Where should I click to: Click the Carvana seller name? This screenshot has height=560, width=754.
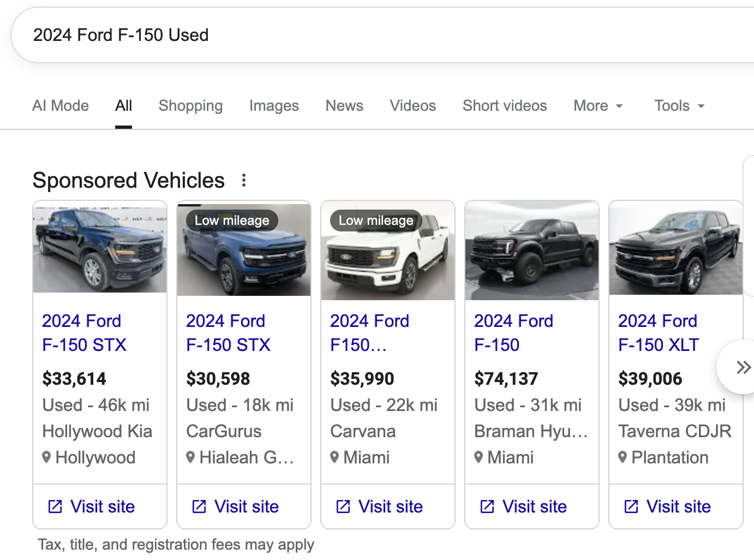coord(363,431)
